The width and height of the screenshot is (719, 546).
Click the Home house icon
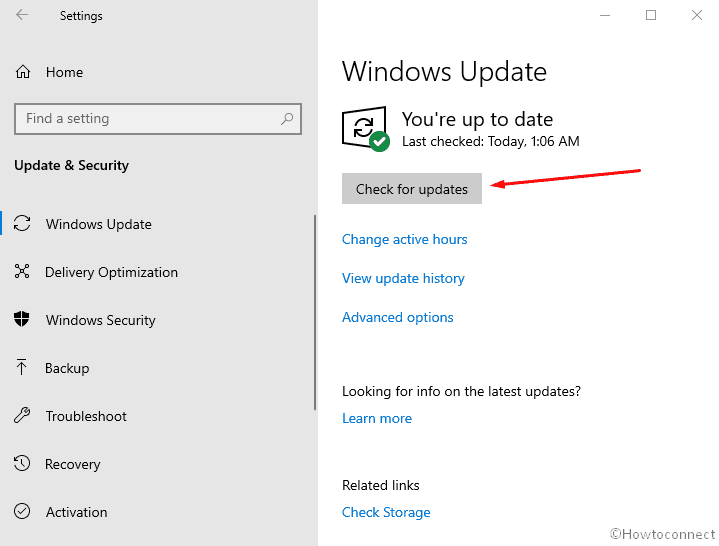click(x=23, y=72)
